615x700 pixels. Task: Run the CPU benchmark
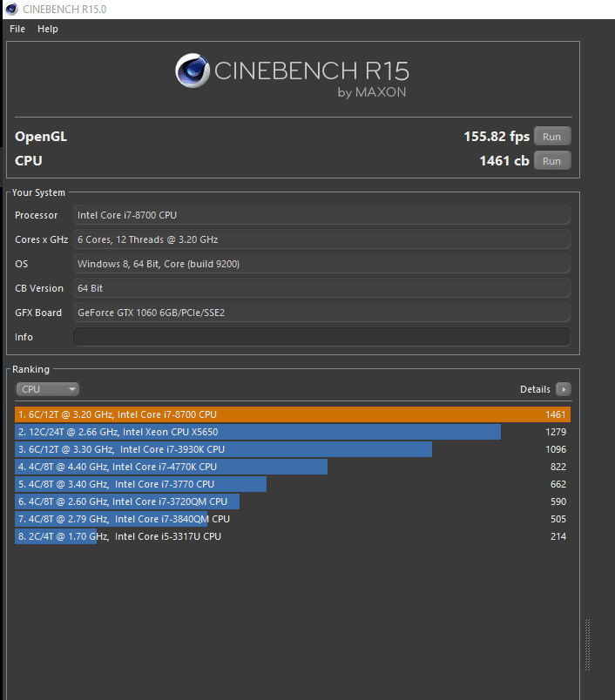552,161
